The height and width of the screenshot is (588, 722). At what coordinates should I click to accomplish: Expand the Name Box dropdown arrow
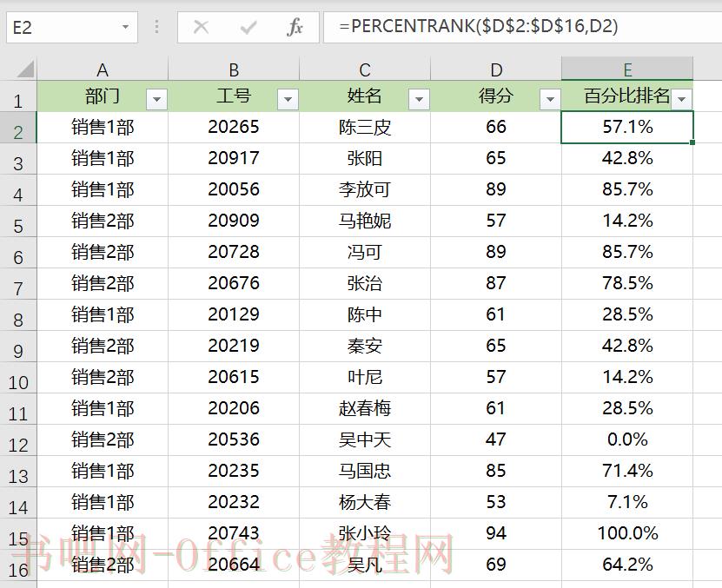[125, 27]
